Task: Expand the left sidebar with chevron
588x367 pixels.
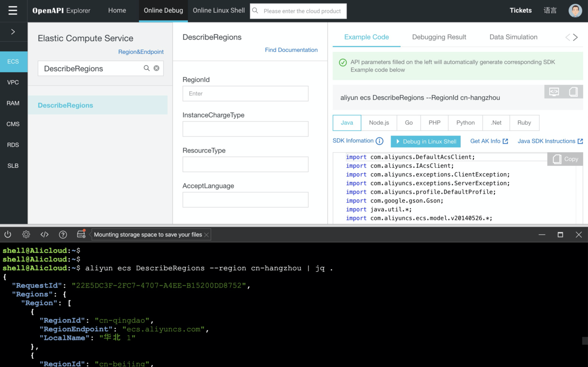Action: 13,32
